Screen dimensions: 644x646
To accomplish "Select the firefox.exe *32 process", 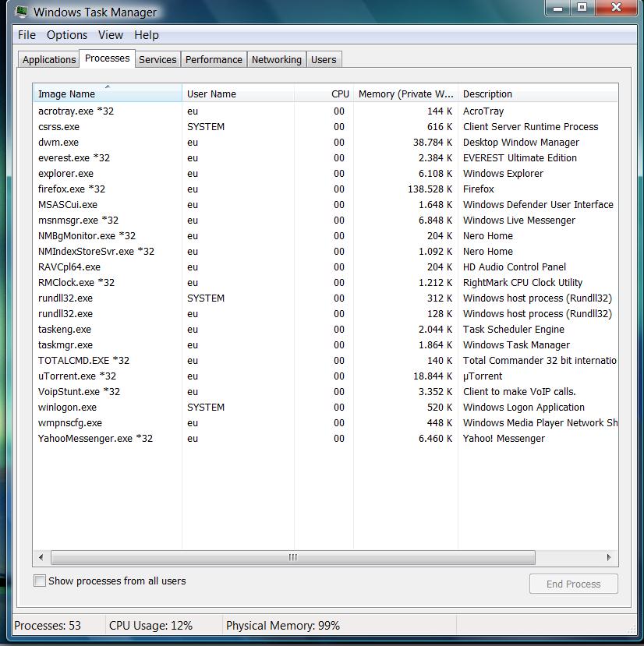I will pos(325,189).
